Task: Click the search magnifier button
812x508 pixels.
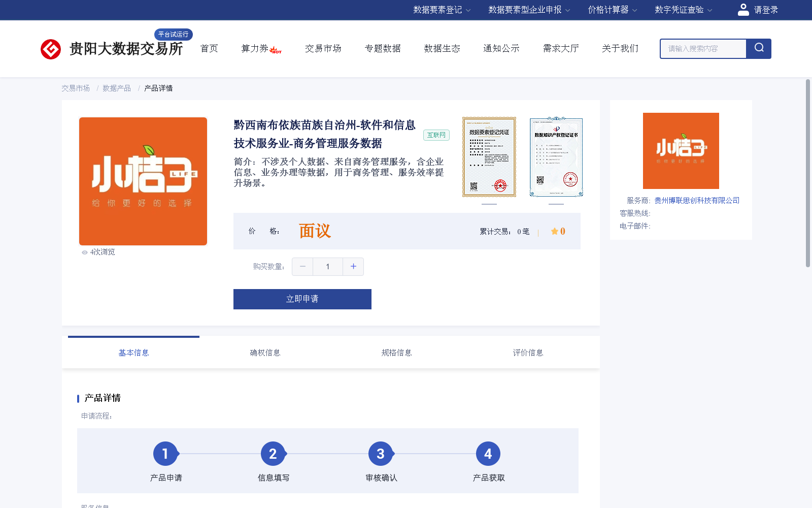Action: (759, 48)
